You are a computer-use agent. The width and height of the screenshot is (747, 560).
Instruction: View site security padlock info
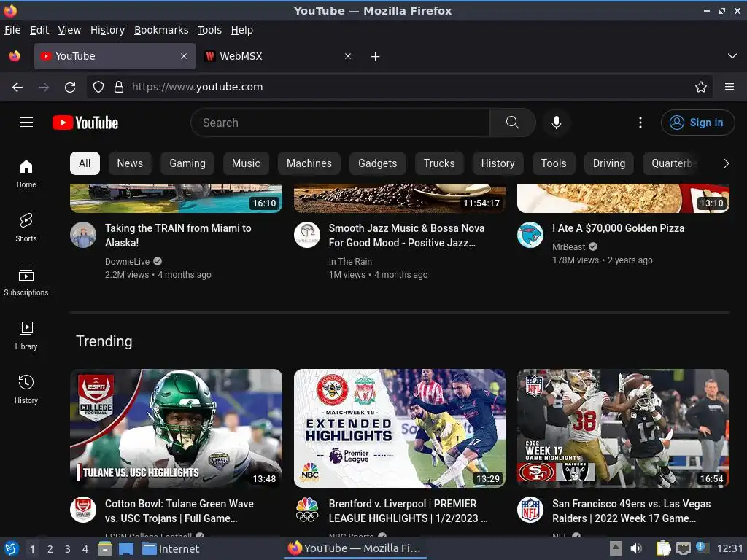[x=119, y=87]
